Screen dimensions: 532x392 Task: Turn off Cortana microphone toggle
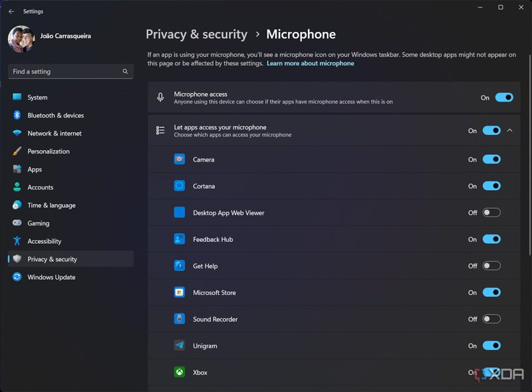[x=491, y=186]
